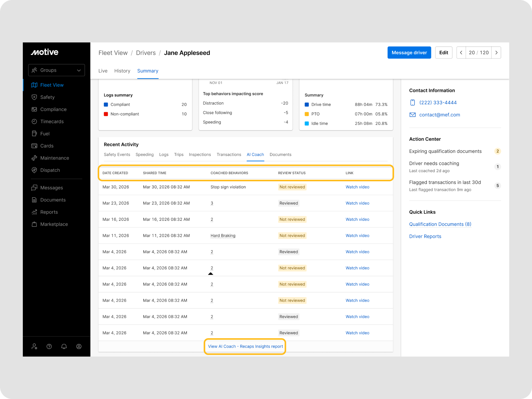Switch to the History tab
The height and width of the screenshot is (399, 532).
pyautogui.click(x=122, y=71)
